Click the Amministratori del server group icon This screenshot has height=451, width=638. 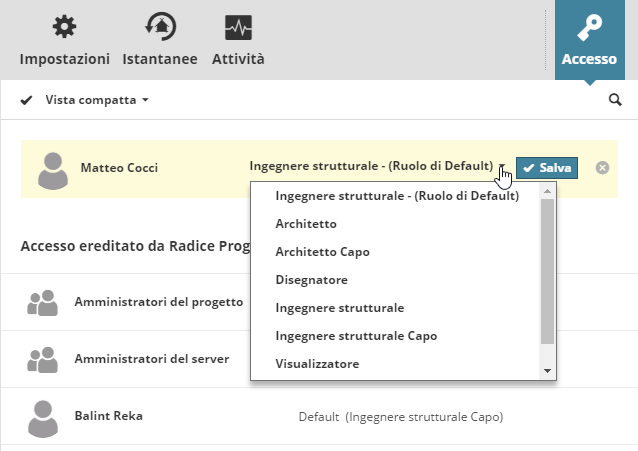pyautogui.click(x=42, y=359)
